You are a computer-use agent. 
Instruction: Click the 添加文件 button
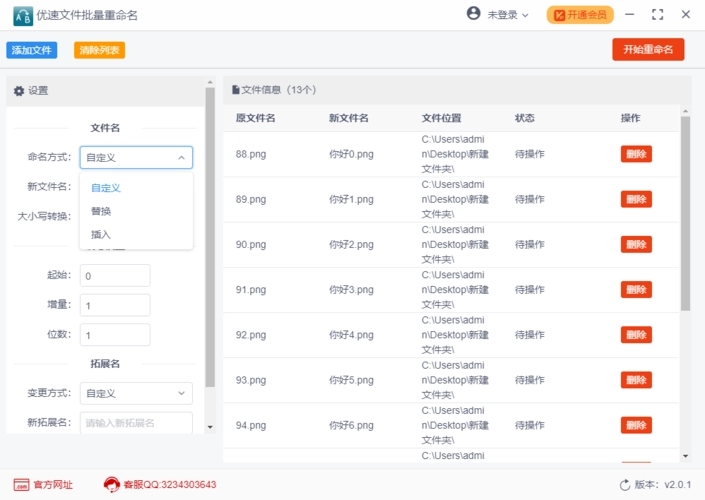pyautogui.click(x=32, y=50)
